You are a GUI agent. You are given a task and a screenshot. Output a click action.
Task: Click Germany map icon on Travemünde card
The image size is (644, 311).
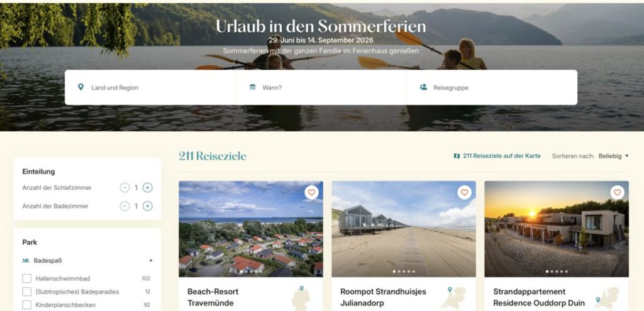(301, 298)
